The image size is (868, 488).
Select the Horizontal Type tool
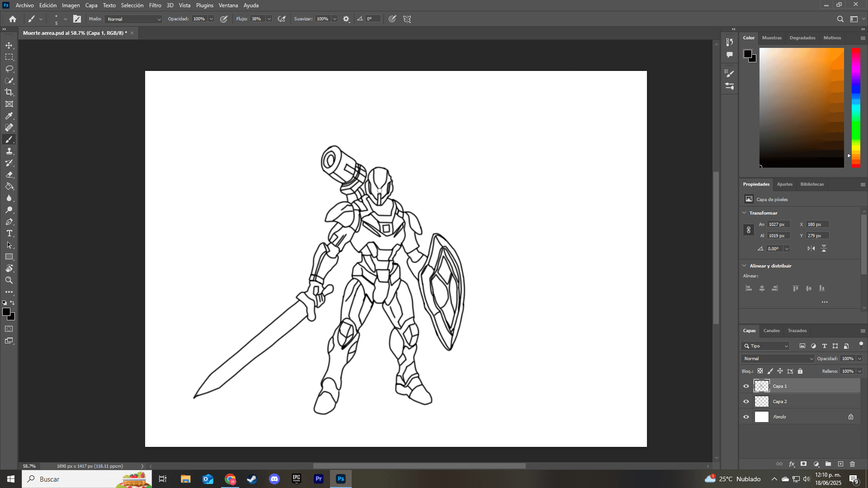[9, 233]
